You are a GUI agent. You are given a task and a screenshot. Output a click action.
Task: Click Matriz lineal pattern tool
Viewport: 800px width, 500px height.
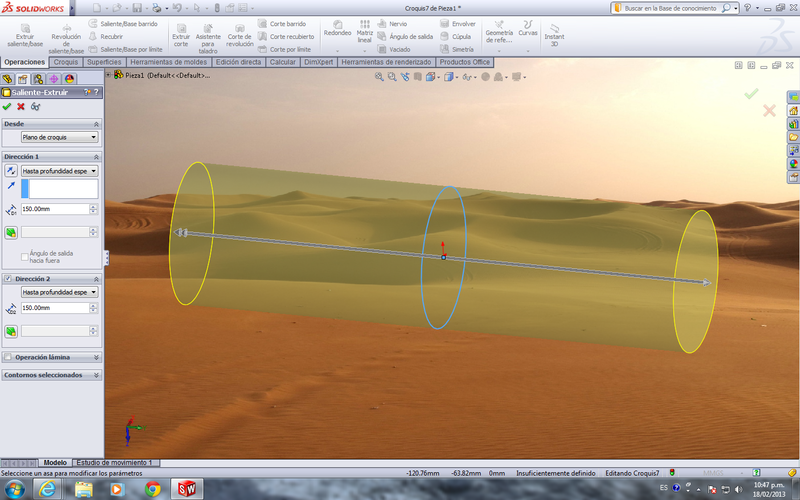click(364, 32)
